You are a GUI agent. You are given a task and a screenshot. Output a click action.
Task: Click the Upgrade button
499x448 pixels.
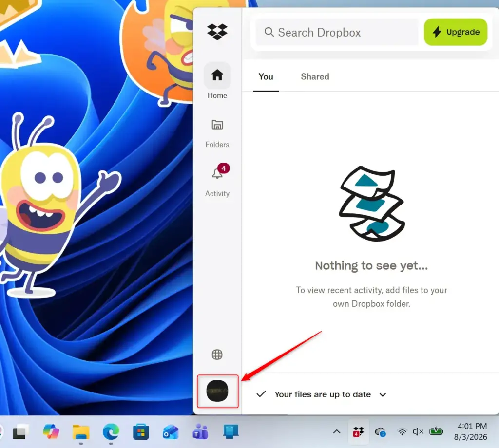pyautogui.click(x=456, y=32)
